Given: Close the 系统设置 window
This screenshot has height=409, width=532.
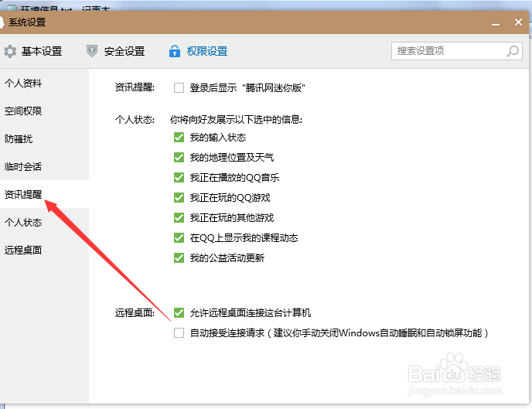Looking at the screenshot, I should pyautogui.click(x=518, y=22).
